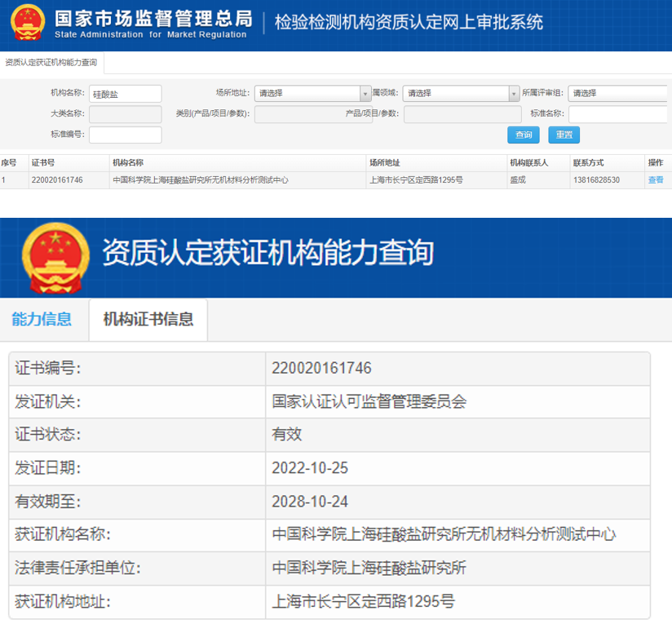This screenshot has width=672, height=624.
Task: Open the 查看 link in the results row
Action: coord(656,180)
